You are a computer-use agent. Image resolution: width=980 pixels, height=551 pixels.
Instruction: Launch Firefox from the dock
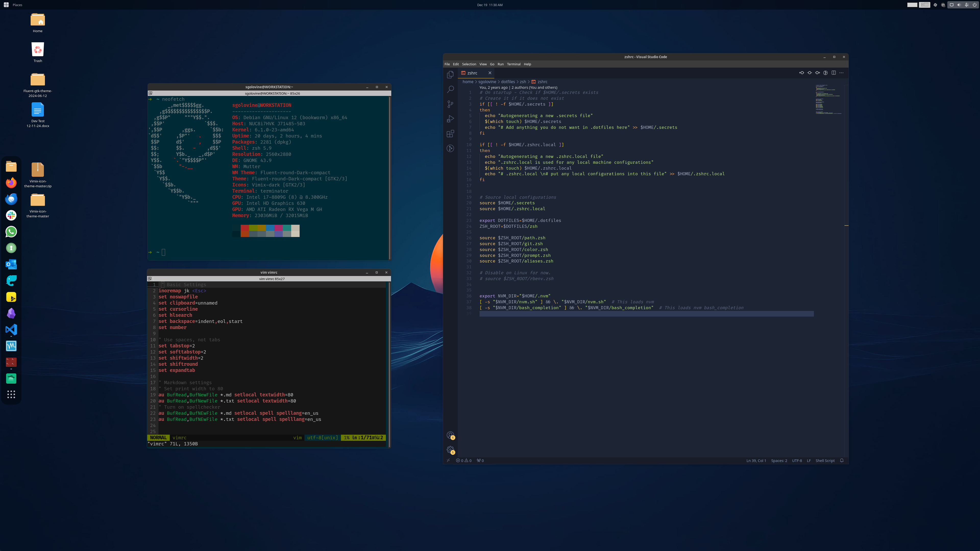11,183
